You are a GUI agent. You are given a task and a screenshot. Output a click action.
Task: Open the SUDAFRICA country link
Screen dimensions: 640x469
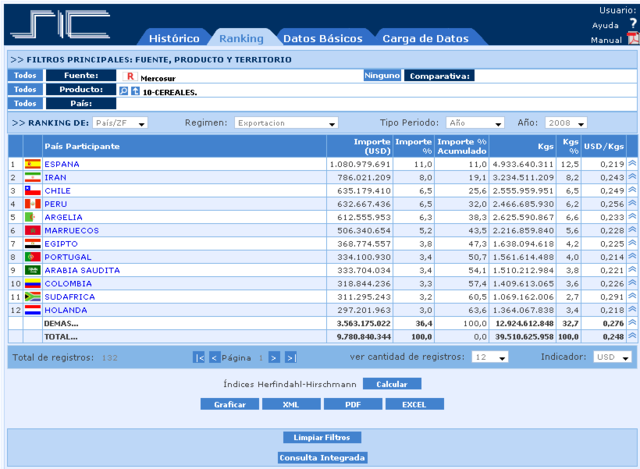point(69,297)
